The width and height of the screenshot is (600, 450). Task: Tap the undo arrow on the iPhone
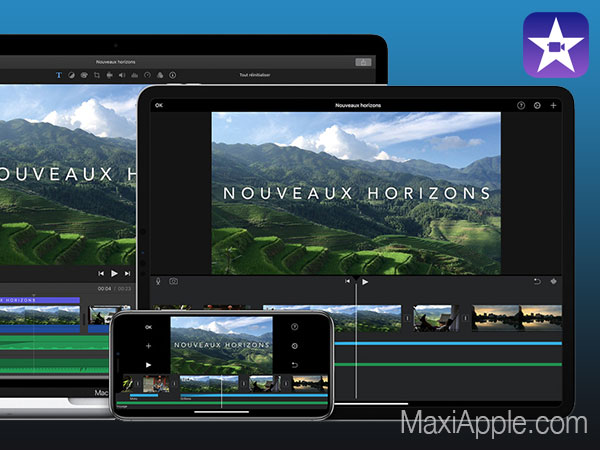click(294, 365)
